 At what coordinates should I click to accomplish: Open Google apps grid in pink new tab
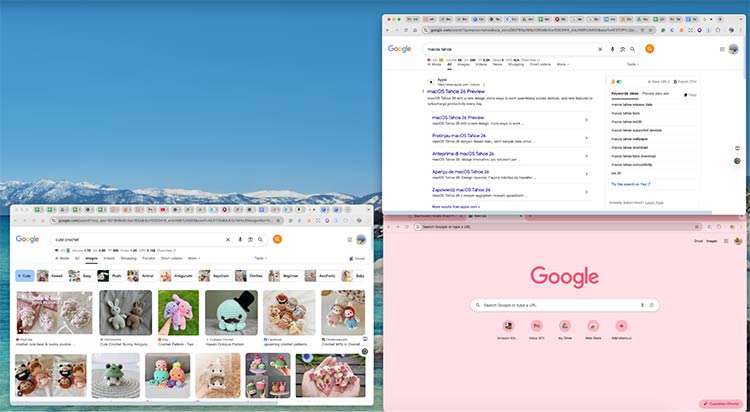pos(725,241)
